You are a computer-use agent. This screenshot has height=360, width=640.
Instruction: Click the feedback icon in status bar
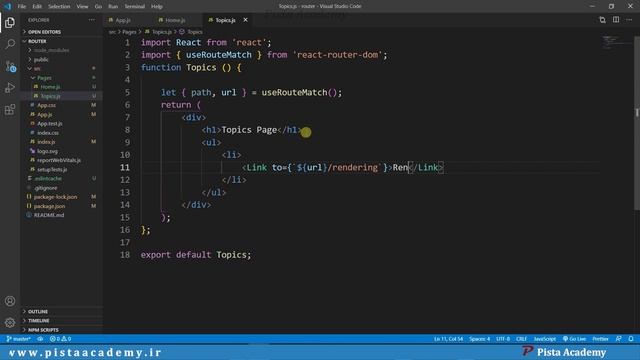coord(619,339)
